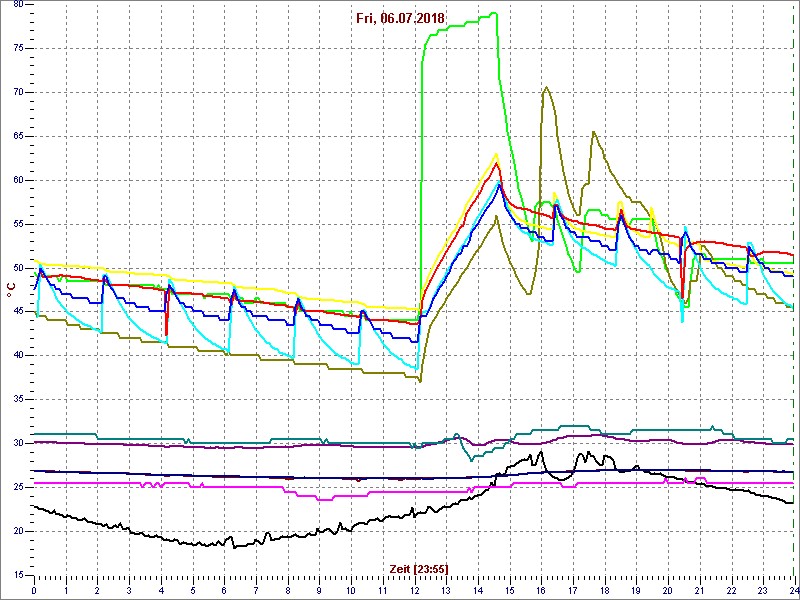Select the '35' tick label on the temperature axis
Image resolution: width=800 pixels, height=600 pixels.
(16, 399)
